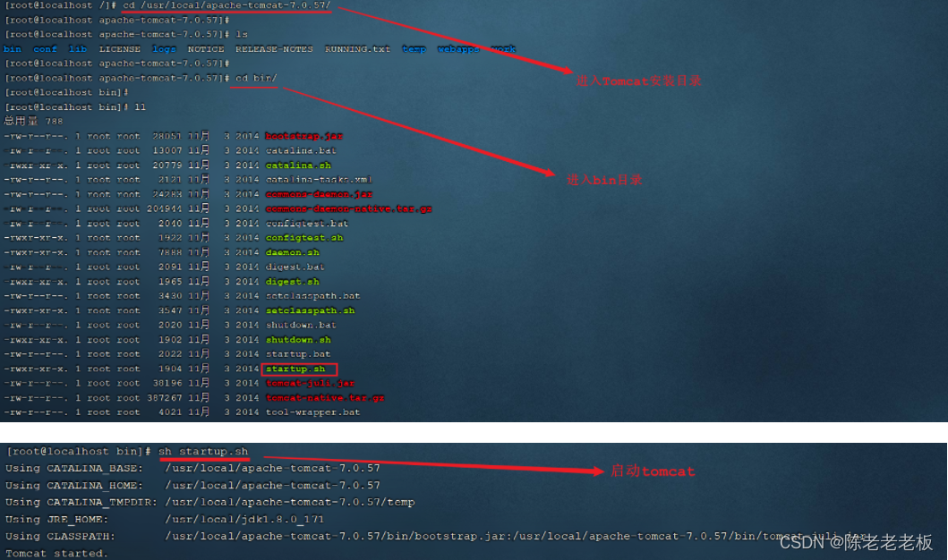Click the '[root@localhost bin]#' prompt before 'sh startup.sh'
This screenshot has height=560, width=948.
tap(79, 451)
